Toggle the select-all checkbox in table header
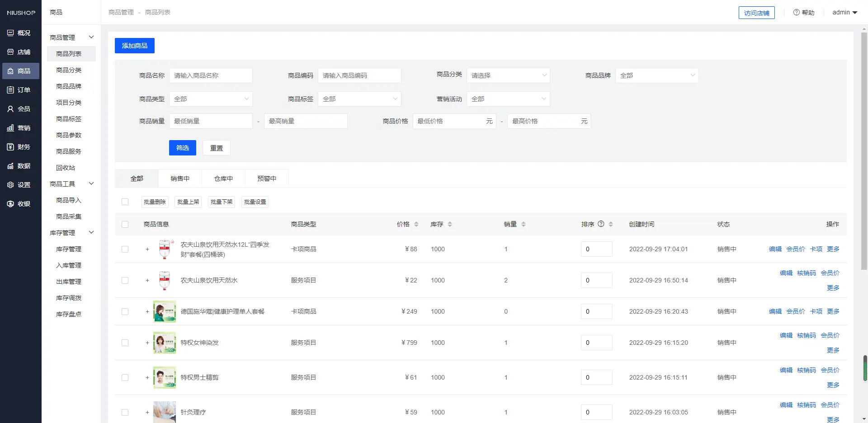The width and height of the screenshot is (868, 423). point(125,224)
